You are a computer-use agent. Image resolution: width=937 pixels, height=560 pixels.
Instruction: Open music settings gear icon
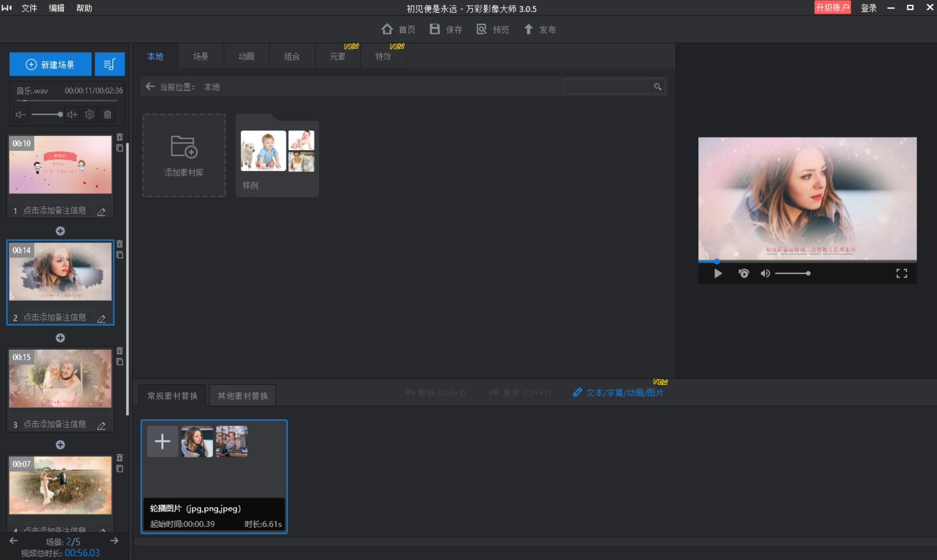pos(90,114)
